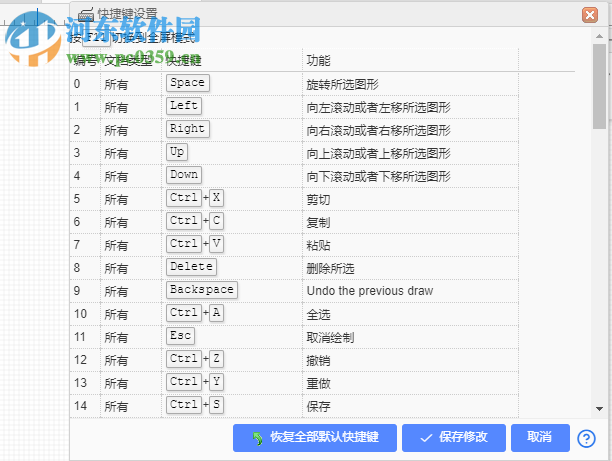This screenshot has height=461, width=612.
Task: Select 向下滚动或者下移所选图形 text
Action: (x=379, y=176)
